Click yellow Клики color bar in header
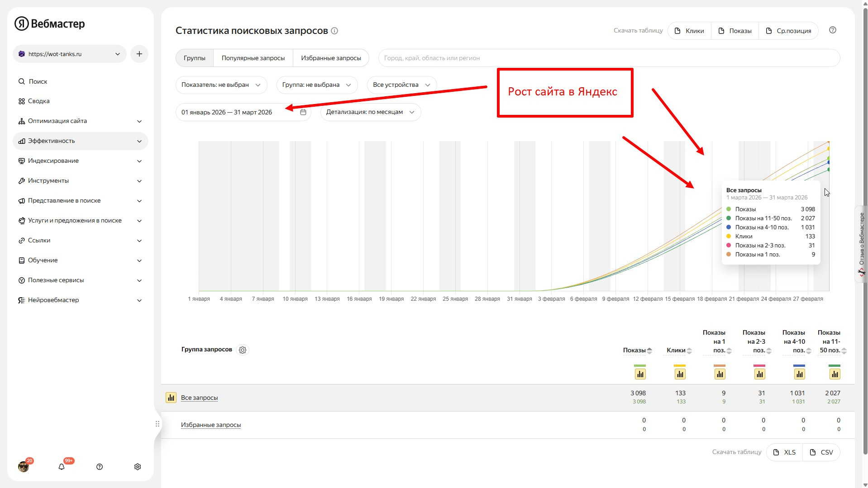The height and width of the screenshot is (488, 868). 680,365
